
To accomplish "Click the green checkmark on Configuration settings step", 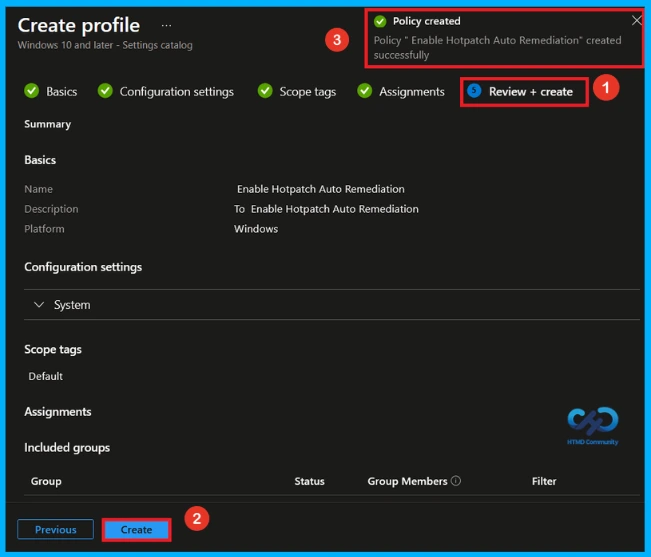I will click(105, 91).
